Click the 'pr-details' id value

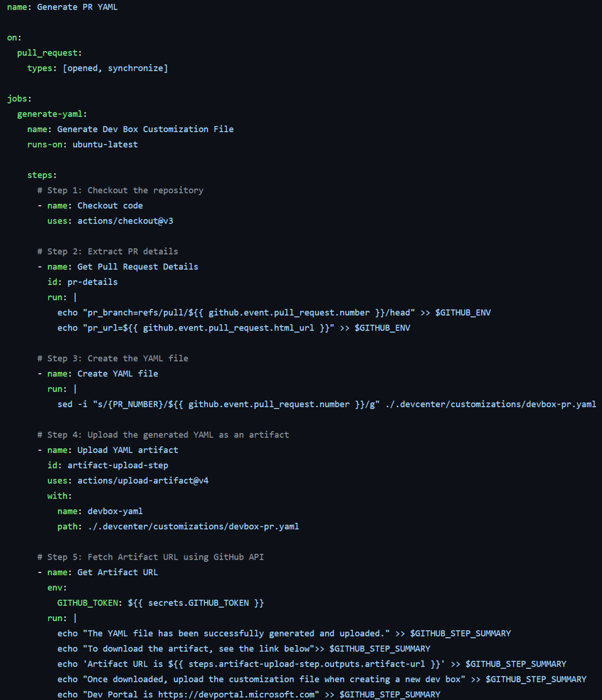[x=92, y=282]
